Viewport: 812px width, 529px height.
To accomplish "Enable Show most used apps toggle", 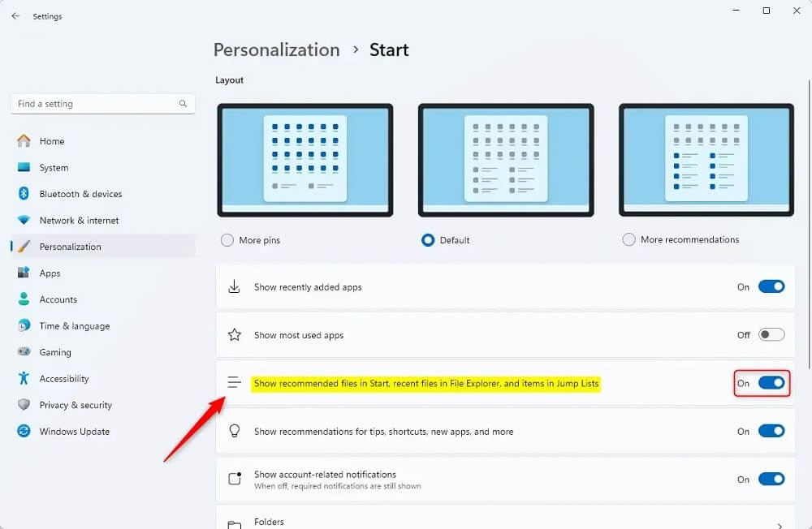I will coord(771,335).
